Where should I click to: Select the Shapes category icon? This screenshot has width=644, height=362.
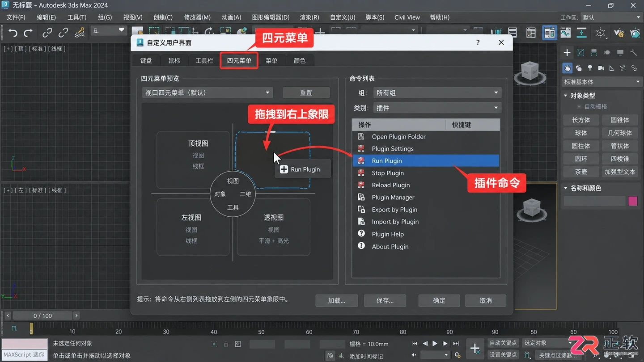pos(579,68)
